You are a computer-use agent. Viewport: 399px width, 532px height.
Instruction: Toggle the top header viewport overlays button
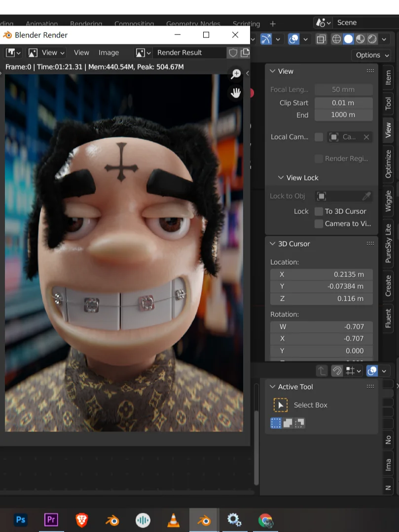[294, 39]
